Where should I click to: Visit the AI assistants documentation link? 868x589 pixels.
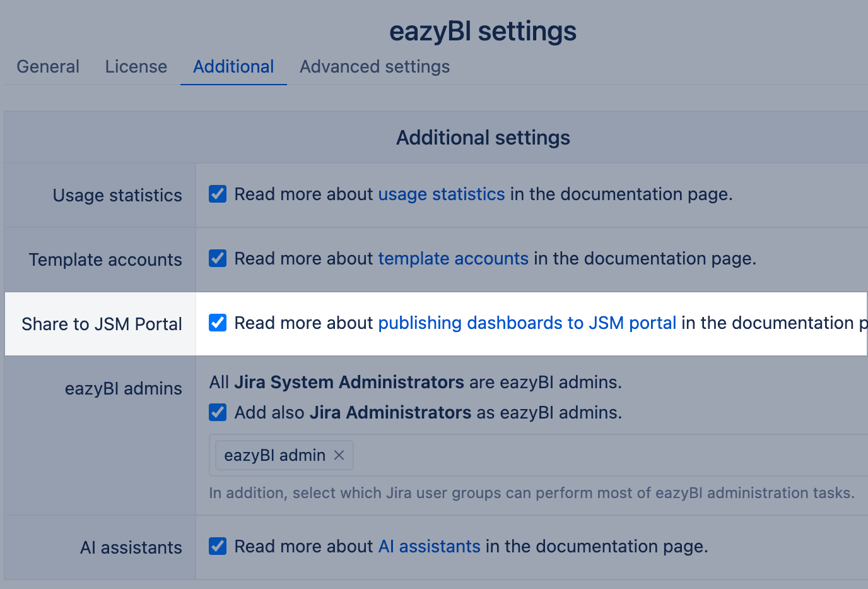(429, 547)
